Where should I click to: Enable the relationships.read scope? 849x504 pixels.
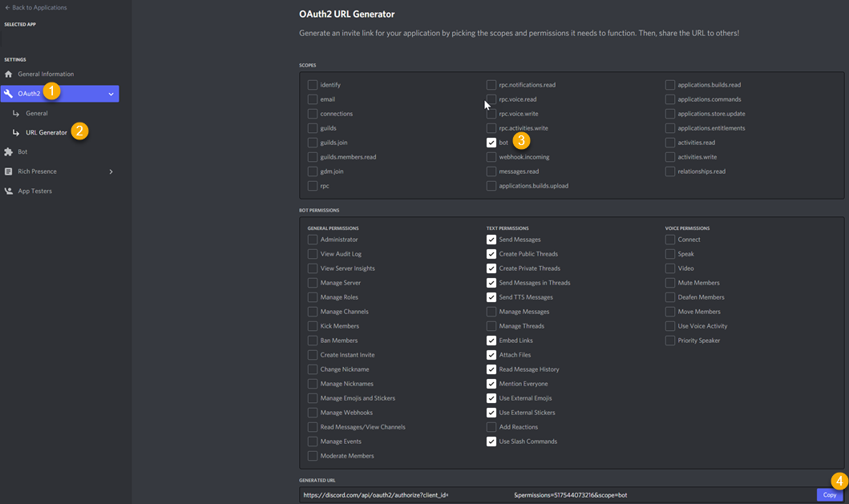tap(669, 171)
